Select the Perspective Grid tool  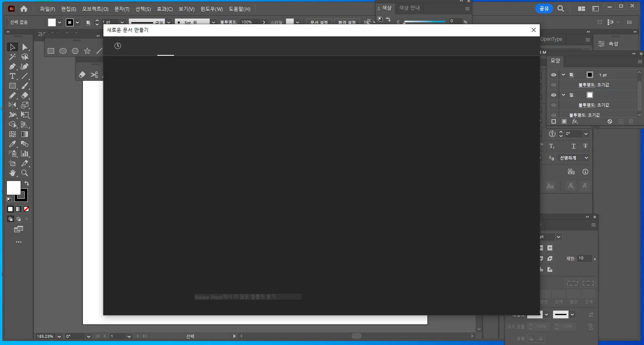(x=25, y=125)
